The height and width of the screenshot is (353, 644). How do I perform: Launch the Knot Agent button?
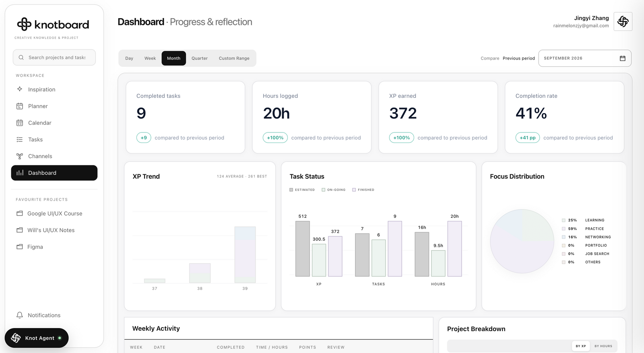(x=37, y=338)
